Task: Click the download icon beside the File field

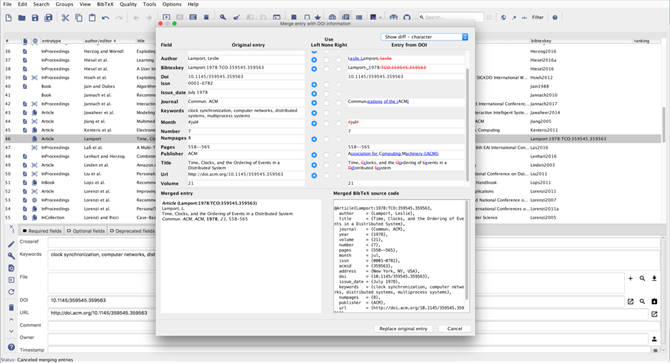Action: (x=654, y=278)
